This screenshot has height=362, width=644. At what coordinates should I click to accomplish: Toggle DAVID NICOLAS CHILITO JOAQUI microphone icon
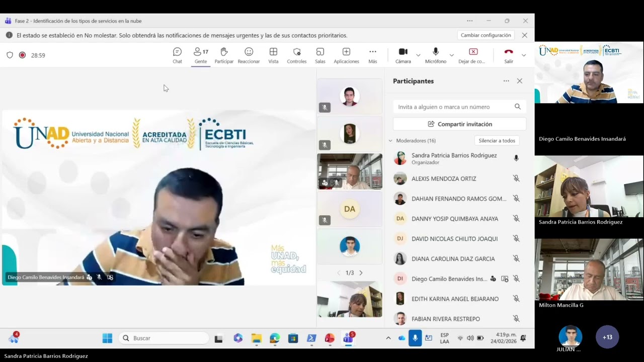pos(516,239)
